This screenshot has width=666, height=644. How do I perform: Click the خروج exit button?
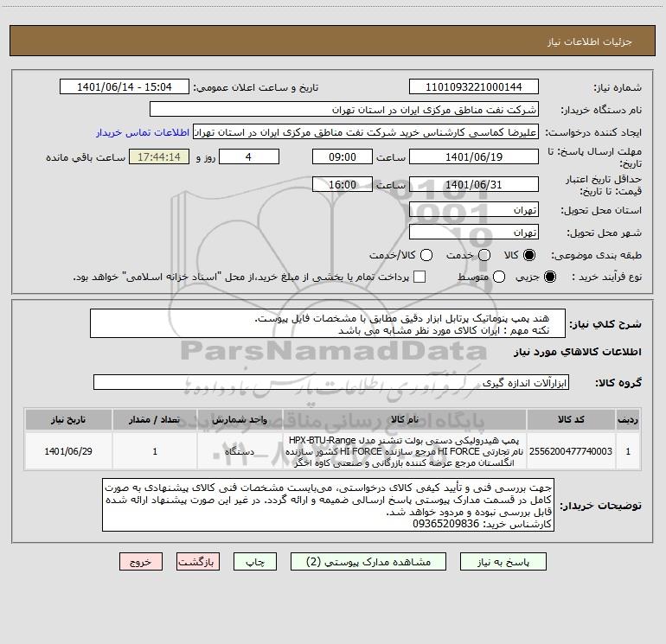(141, 562)
